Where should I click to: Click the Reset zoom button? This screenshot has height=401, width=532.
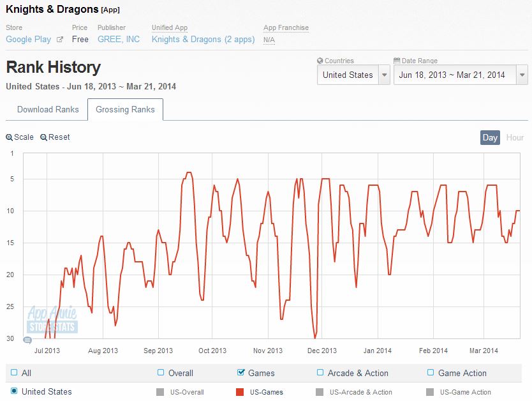[x=55, y=137]
